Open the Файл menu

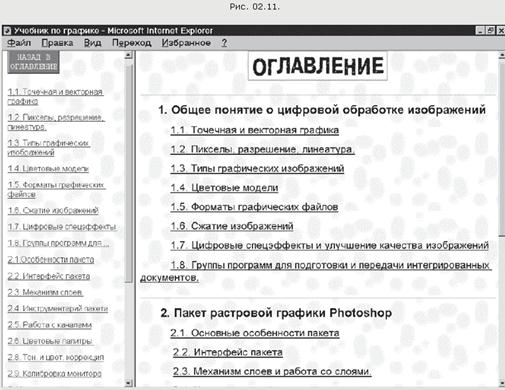(x=19, y=43)
